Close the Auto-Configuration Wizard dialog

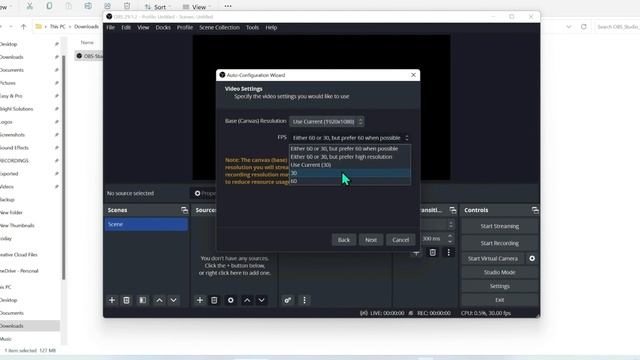click(413, 75)
